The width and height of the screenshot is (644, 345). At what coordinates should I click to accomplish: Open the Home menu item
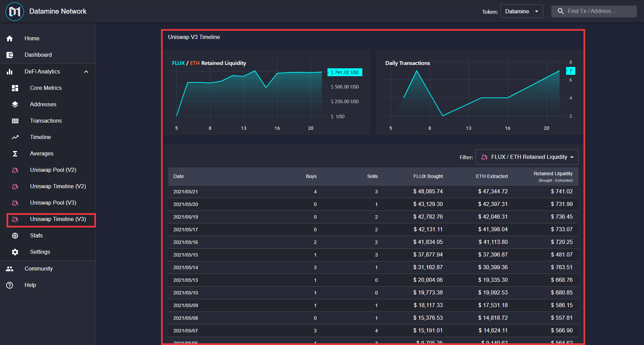[48, 39]
